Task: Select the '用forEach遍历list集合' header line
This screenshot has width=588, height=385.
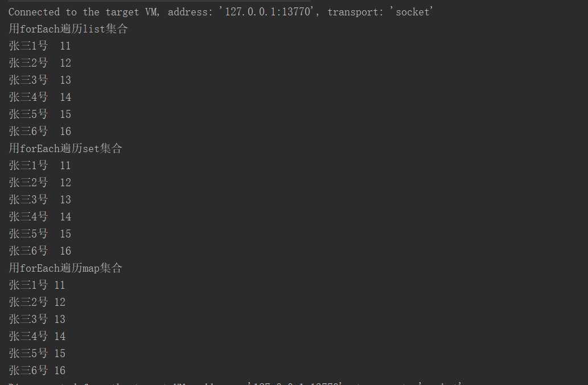Action: [68, 29]
